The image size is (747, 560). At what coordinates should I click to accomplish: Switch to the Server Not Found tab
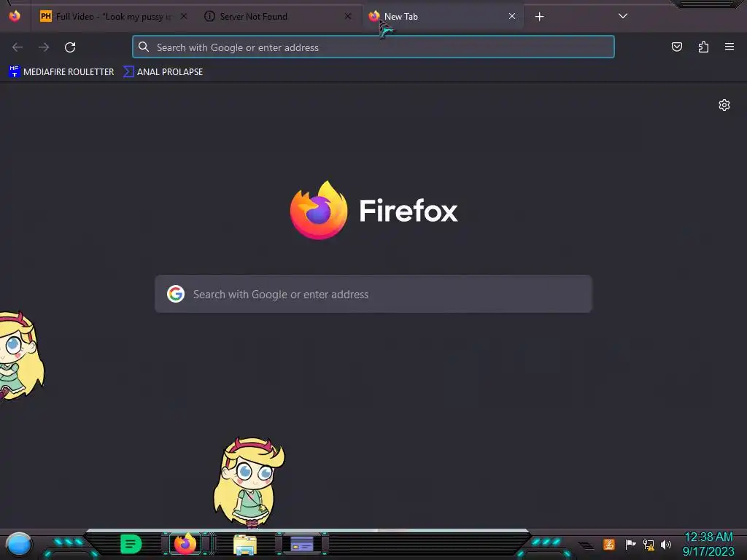pyautogui.click(x=279, y=16)
